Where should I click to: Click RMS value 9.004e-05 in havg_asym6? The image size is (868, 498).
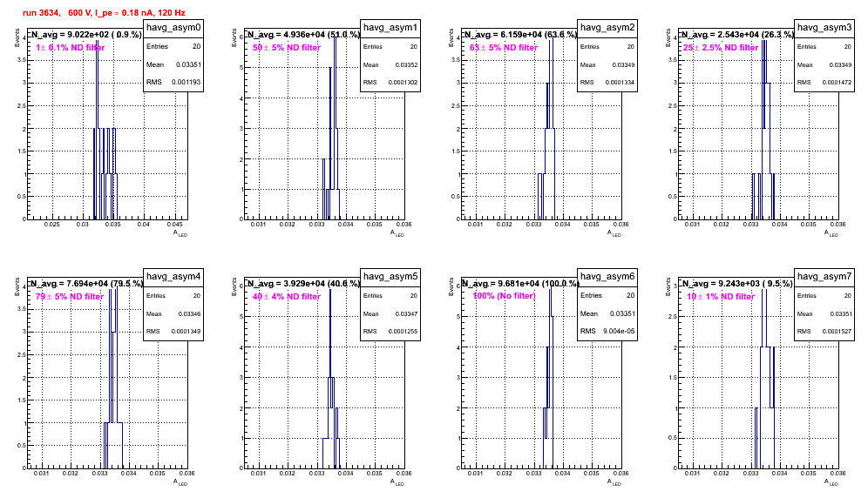click(620, 331)
